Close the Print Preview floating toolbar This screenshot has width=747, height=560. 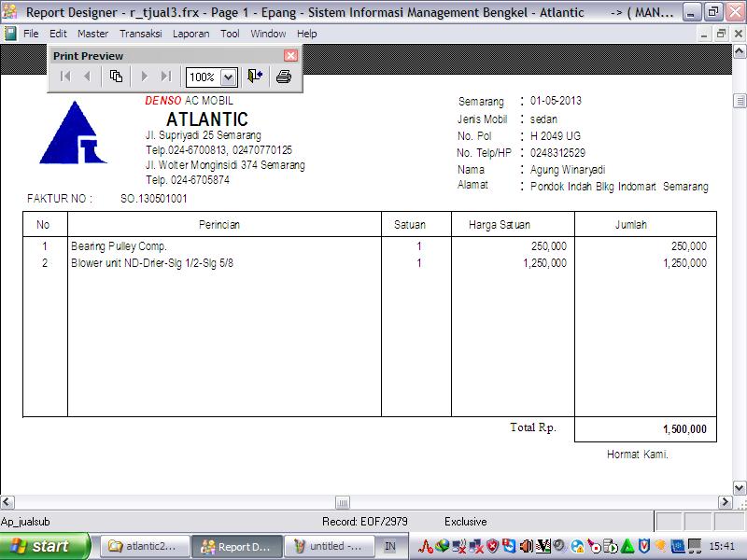[290, 56]
